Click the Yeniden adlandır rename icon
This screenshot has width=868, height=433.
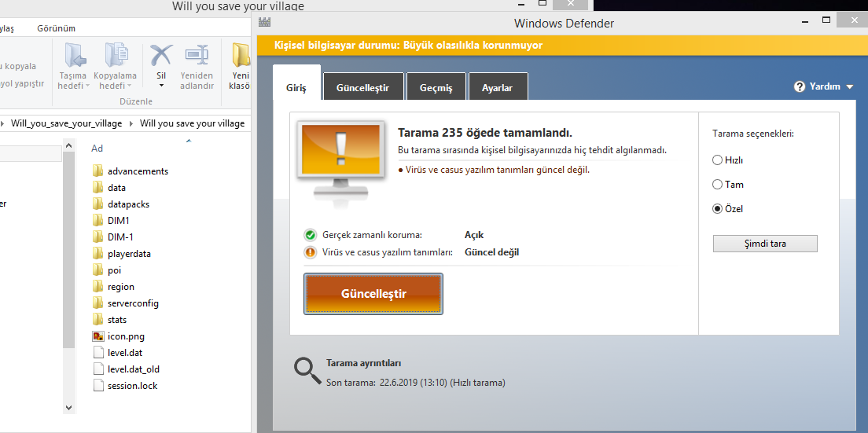point(197,54)
